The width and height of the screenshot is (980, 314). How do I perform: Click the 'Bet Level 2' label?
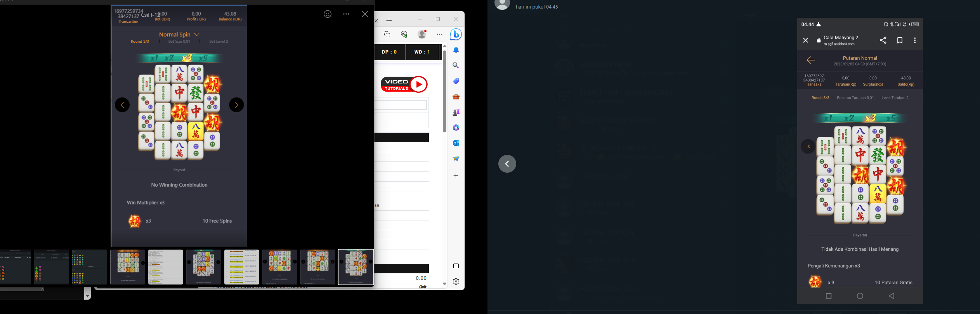(x=219, y=42)
